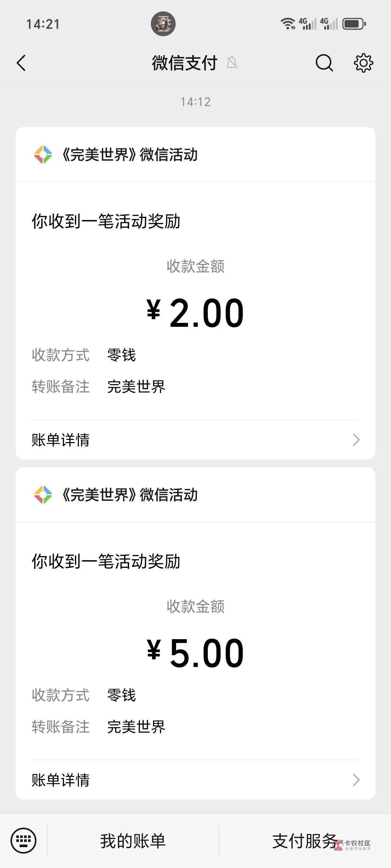This screenshot has height=868, width=391.
Task: Expand 账单详情 chevron for ¥2.00 reward
Action: (x=356, y=440)
